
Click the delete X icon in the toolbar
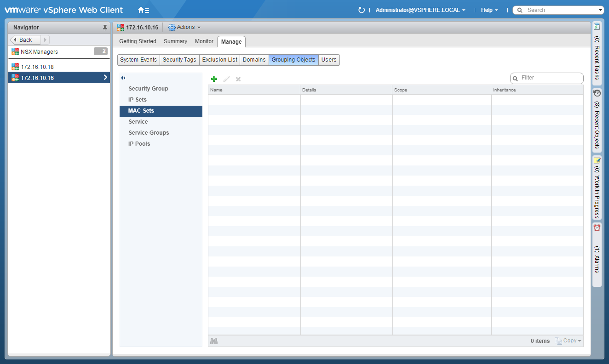click(x=238, y=79)
